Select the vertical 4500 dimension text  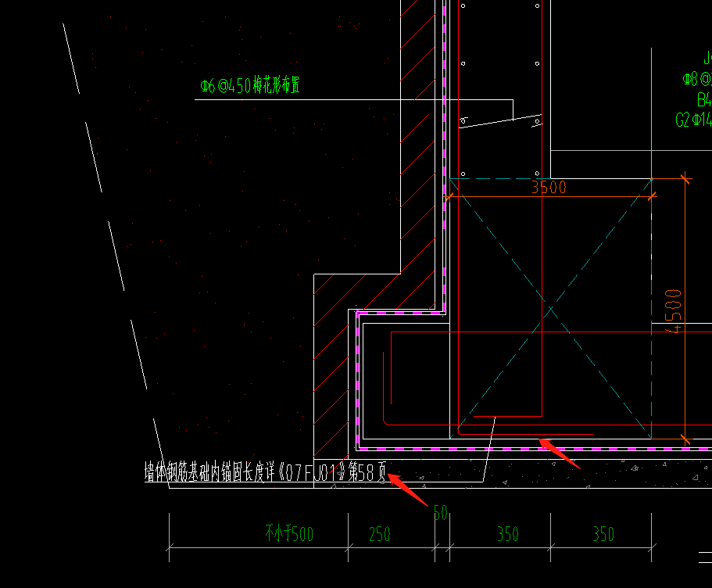674,311
